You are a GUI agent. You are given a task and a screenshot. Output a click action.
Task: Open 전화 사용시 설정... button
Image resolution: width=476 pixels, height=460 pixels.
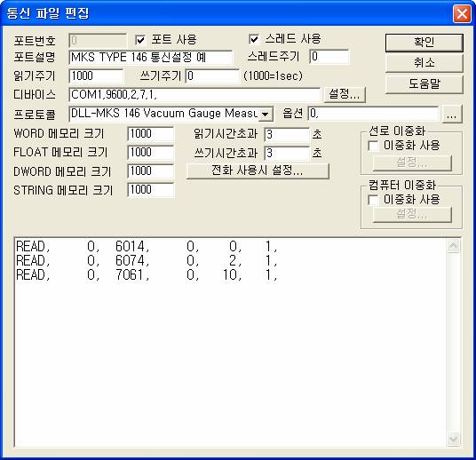[x=258, y=171]
